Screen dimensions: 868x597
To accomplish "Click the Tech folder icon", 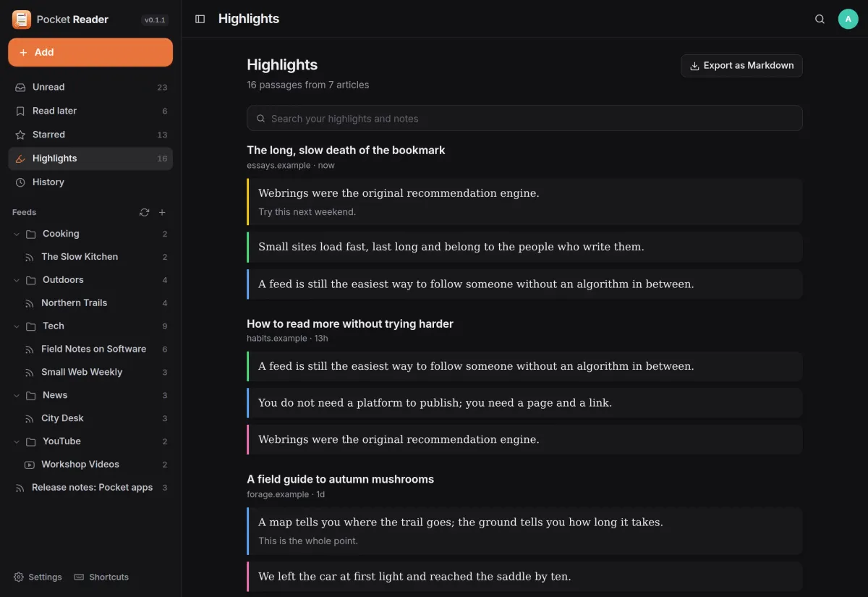I will tap(31, 326).
